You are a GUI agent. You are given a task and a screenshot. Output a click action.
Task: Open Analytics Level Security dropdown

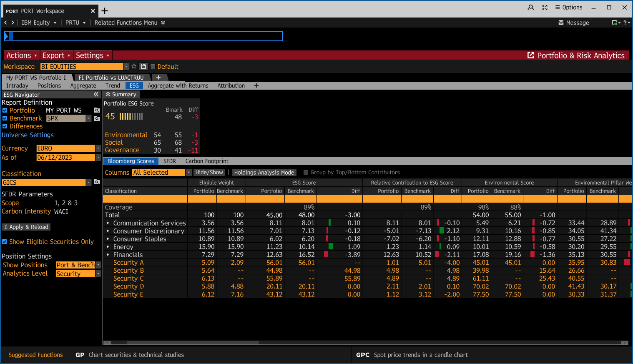[98, 274]
